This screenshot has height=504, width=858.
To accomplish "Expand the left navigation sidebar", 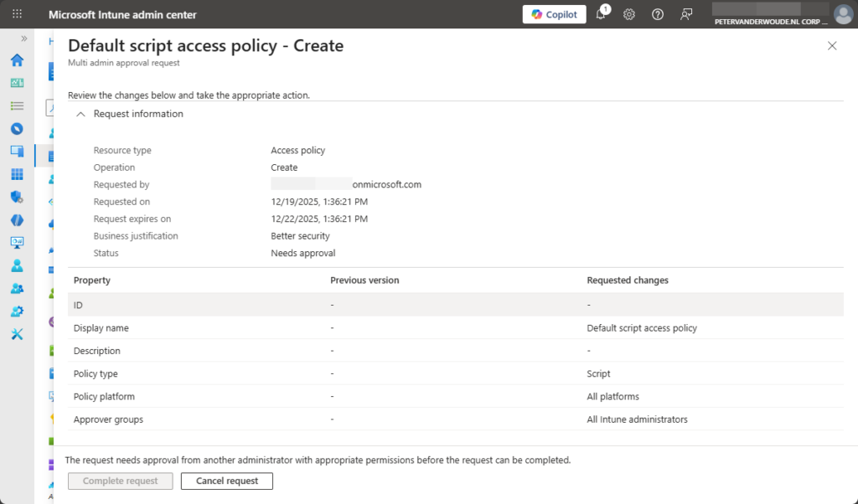I will (24, 39).
